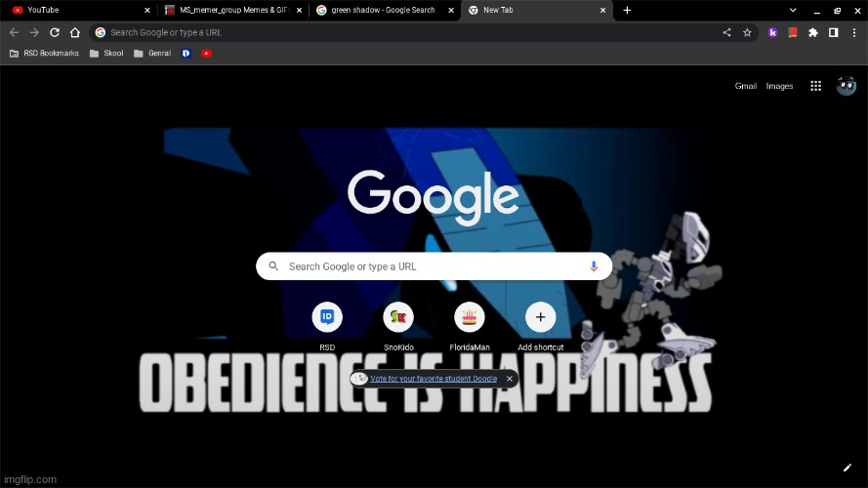Open the Genral bookmarks folder
Viewport: 868px width, 488px height.
click(x=152, y=53)
